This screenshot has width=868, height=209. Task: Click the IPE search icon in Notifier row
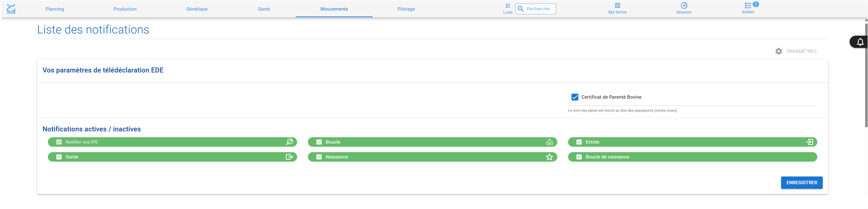click(289, 142)
